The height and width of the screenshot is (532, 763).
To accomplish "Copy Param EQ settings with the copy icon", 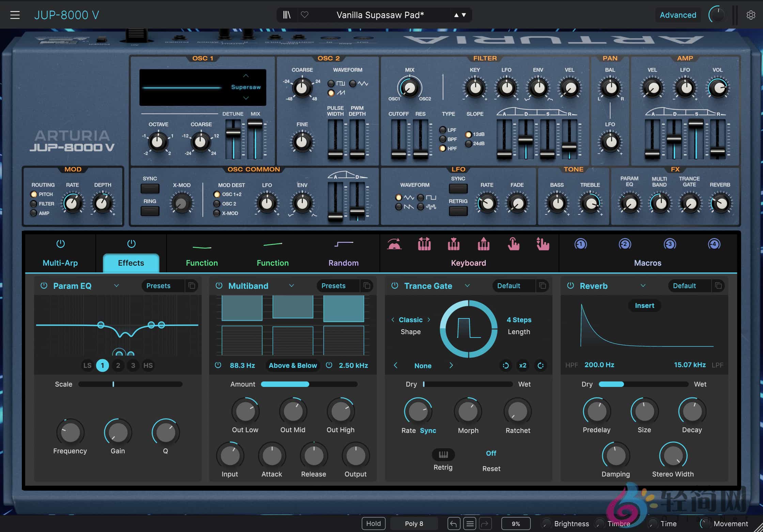I will tap(191, 286).
